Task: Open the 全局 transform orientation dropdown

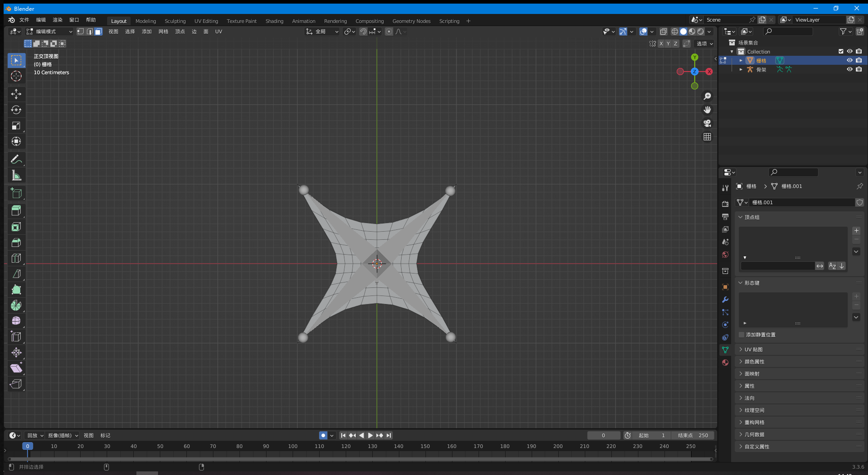Action: pyautogui.click(x=322, y=31)
